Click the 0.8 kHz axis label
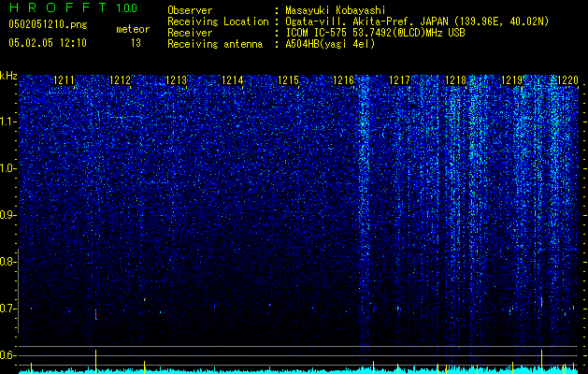The width and height of the screenshot is (588, 374). click(8, 262)
